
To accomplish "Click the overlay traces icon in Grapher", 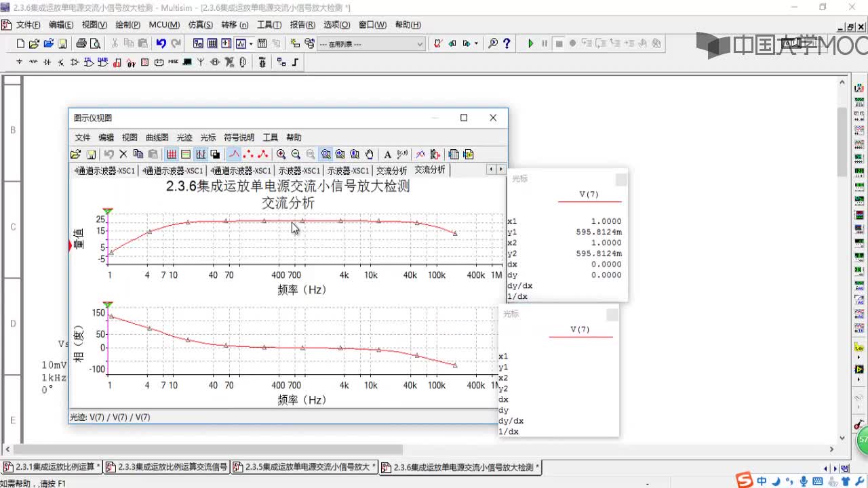I will 420,155.
